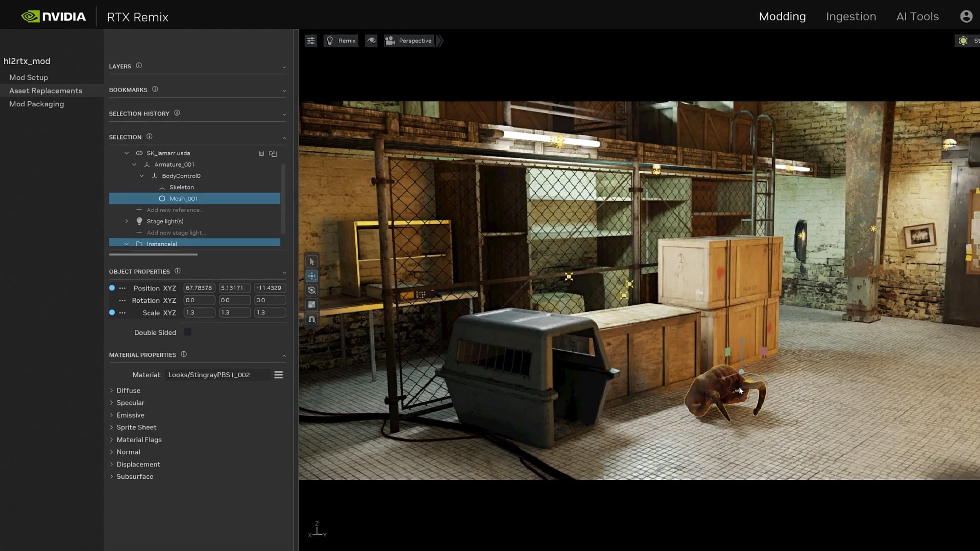This screenshot has width=980, height=551.
Task: Open viewport settings sliders icon
Action: click(x=310, y=41)
